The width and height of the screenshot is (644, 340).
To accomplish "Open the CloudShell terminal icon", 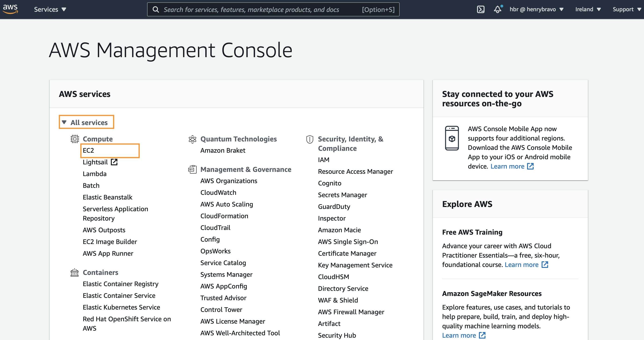I will 481,10.
